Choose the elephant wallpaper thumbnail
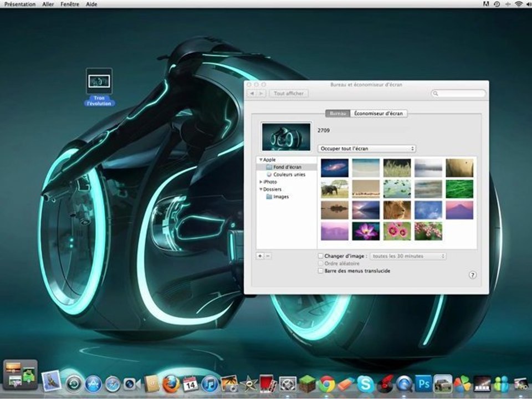 (x=335, y=189)
